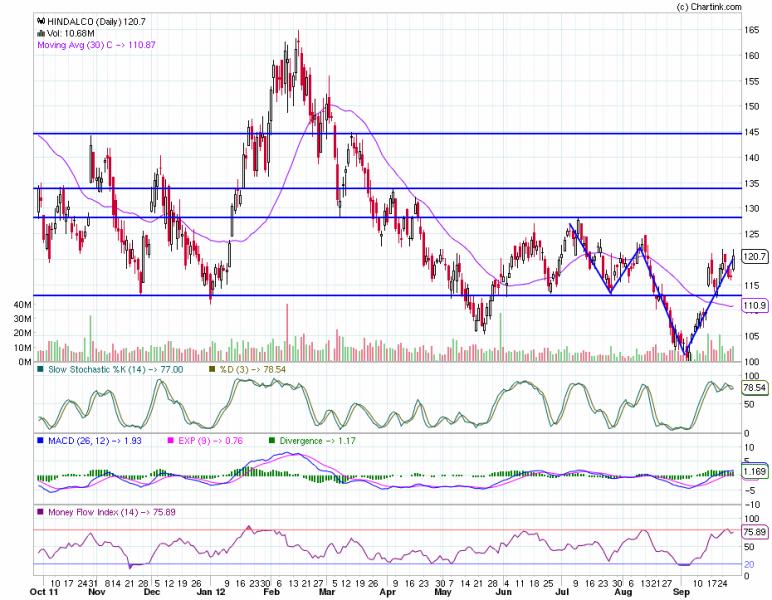This screenshot has width=772, height=600.
Task: Click the green Divergence legend swatch
Action: [x=272, y=440]
